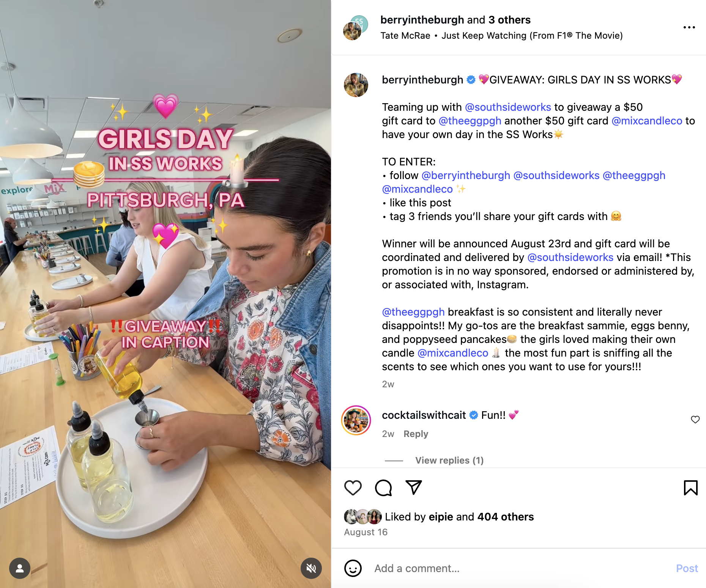Open the emoji picker smiley icon
706x588 pixels.
(353, 568)
